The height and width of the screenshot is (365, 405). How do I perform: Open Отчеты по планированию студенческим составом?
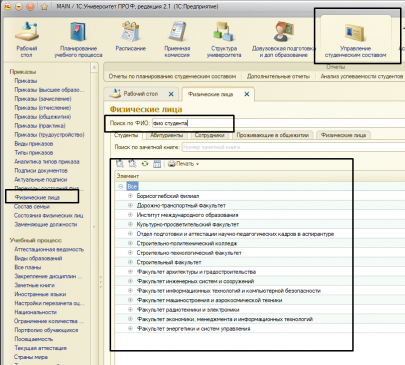point(172,76)
